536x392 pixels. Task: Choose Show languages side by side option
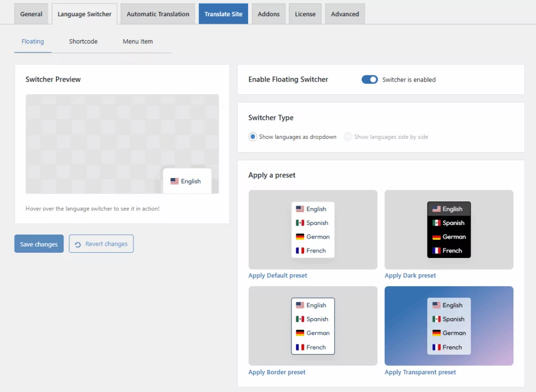348,137
